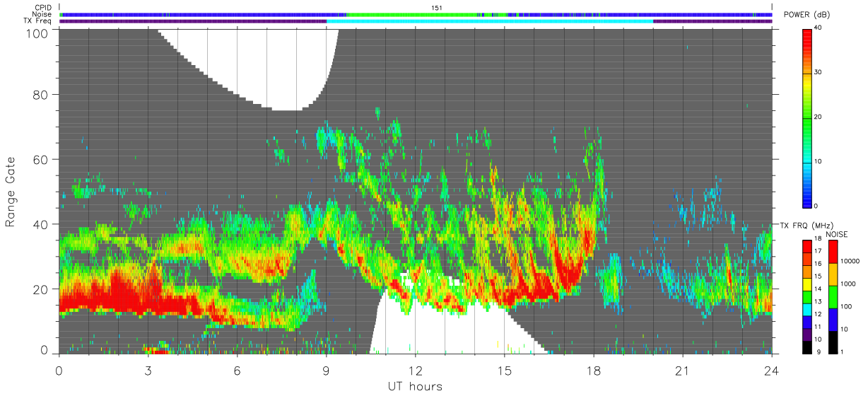Click the 15 tick on UT hours axis
The image size is (868, 401).
click(505, 370)
